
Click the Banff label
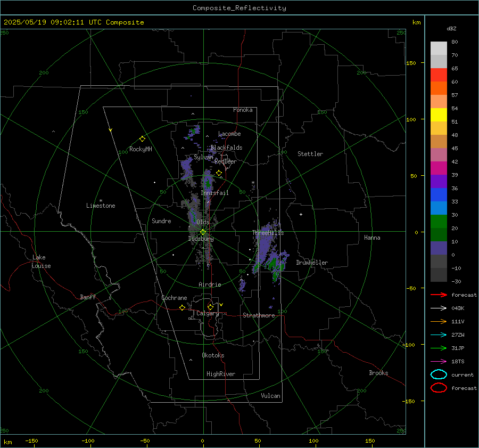coord(88,297)
